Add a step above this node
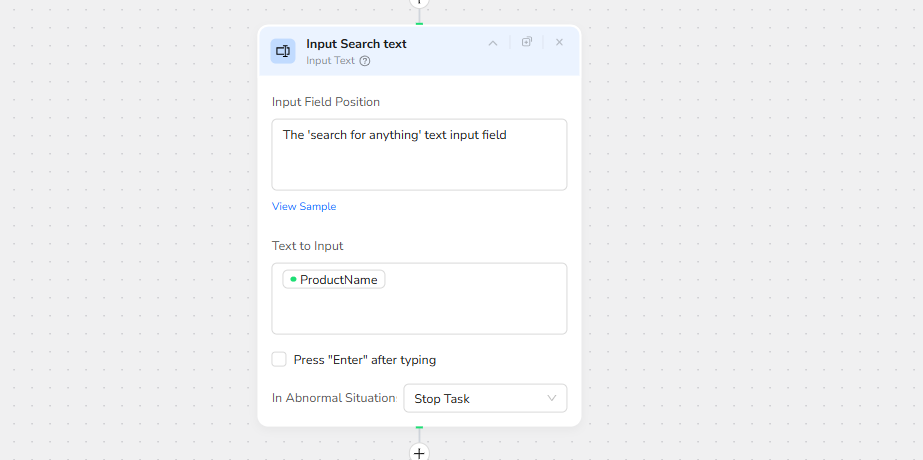Screen dimensions: 923x460 pyautogui.click(x=419, y=3)
